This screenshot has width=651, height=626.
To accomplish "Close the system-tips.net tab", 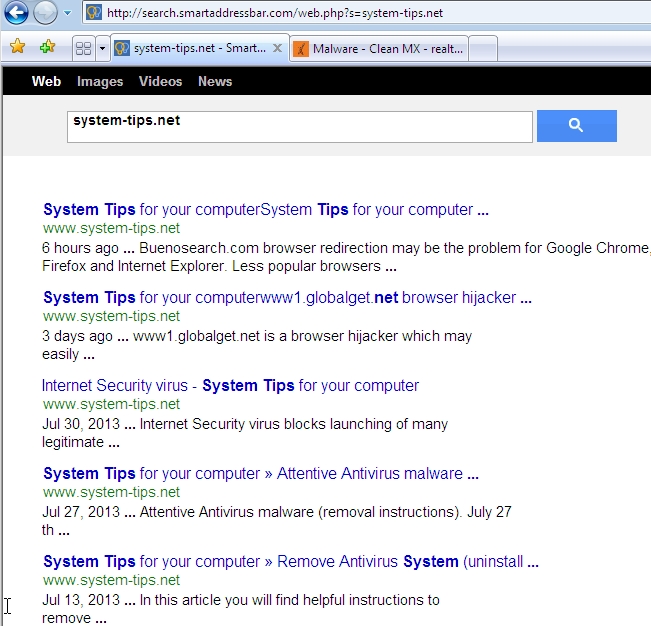I will pyautogui.click(x=277, y=47).
